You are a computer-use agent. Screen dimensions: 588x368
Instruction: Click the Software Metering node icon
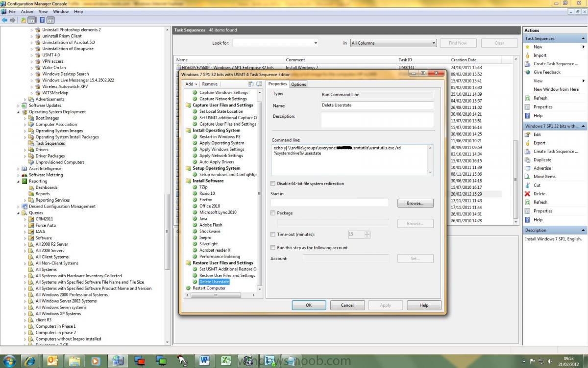click(24, 175)
